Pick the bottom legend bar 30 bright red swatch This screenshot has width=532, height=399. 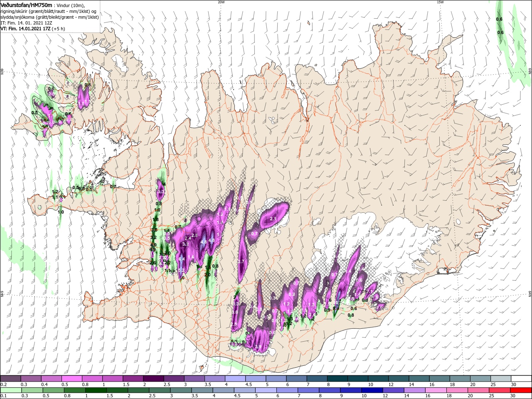click(521, 390)
